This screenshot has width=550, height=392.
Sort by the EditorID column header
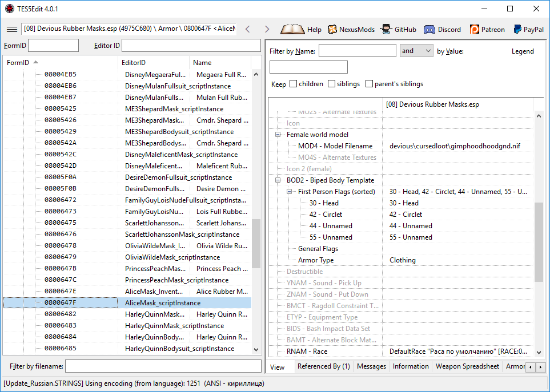pos(154,62)
